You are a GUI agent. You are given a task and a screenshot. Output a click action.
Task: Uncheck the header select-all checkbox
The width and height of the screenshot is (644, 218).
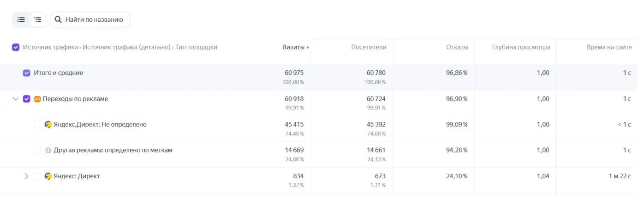[16, 47]
